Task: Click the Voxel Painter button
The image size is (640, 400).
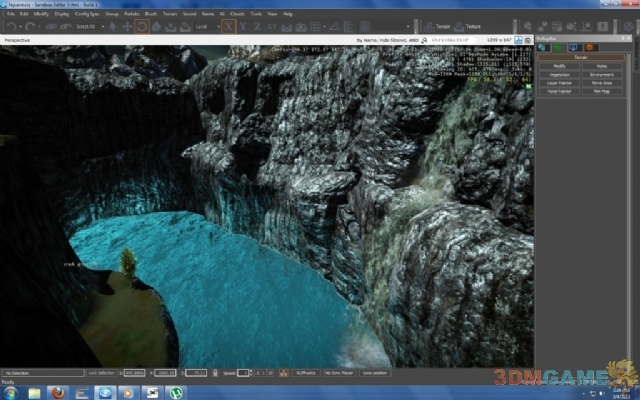Action: 559,91
